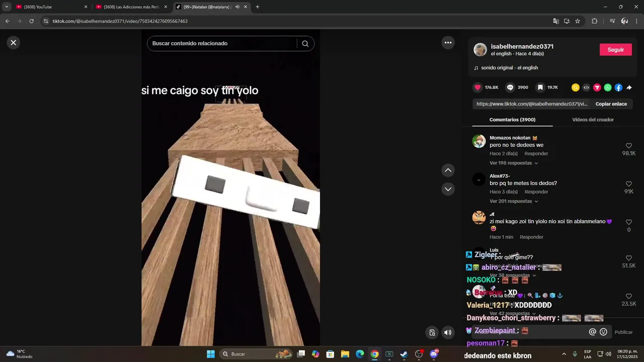Image resolution: width=644 pixels, height=362 pixels.
Task: Open a new browser tab with plus
Action: [x=257, y=7]
